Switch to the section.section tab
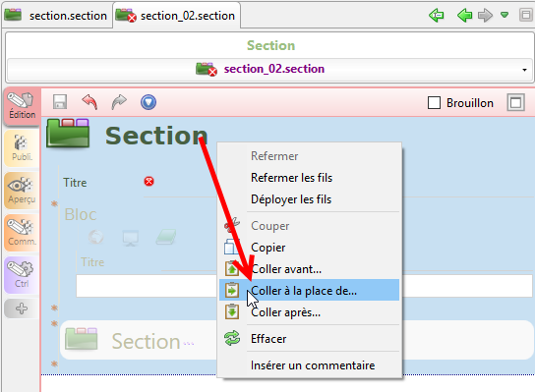This screenshot has height=392, width=535. (56, 16)
